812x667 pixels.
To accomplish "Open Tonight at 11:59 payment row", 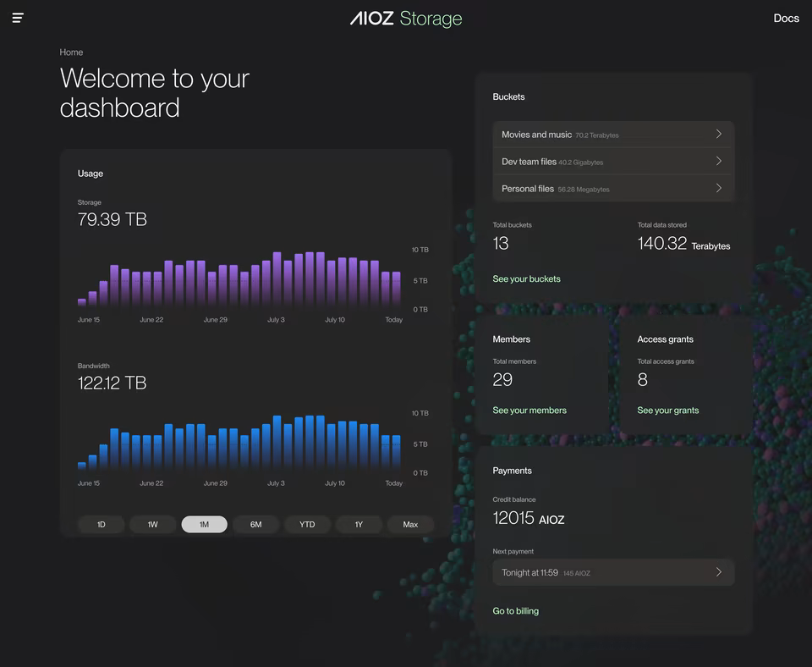I will pos(613,572).
